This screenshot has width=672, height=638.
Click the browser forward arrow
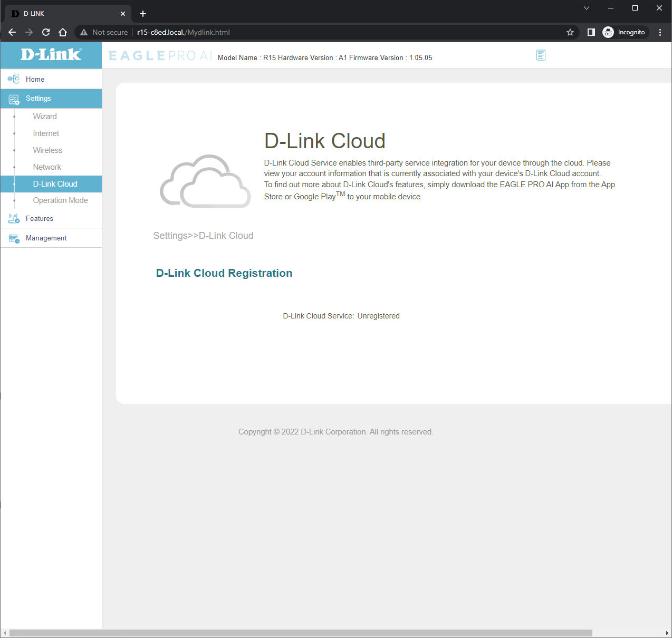click(x=29, y=32)
